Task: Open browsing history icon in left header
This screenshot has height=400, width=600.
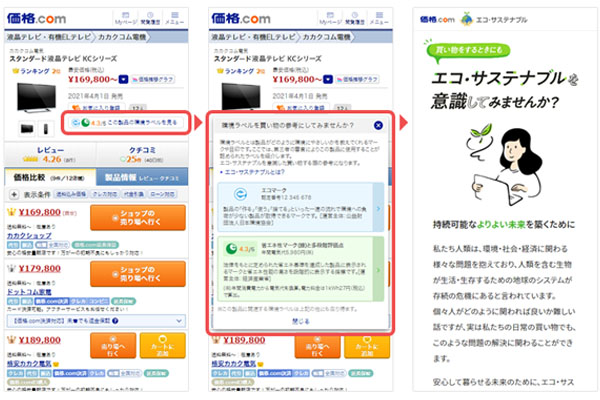Action: (150, 18)
